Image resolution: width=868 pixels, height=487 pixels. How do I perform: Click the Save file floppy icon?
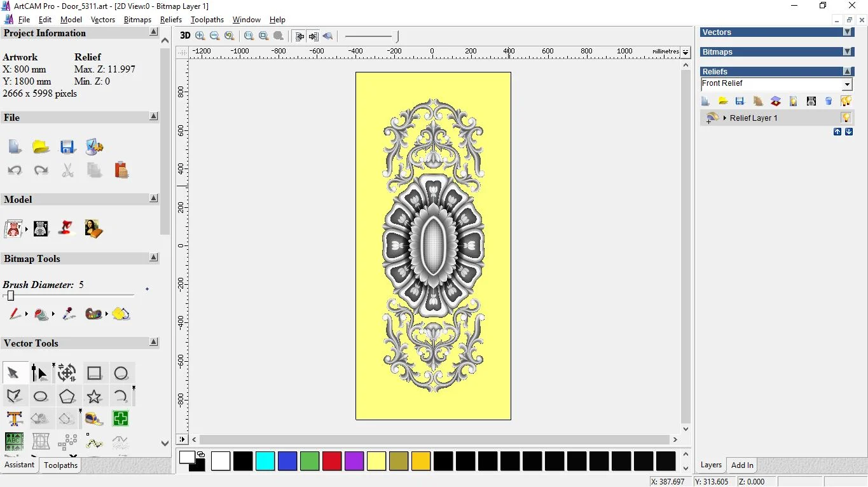[67, 147]
